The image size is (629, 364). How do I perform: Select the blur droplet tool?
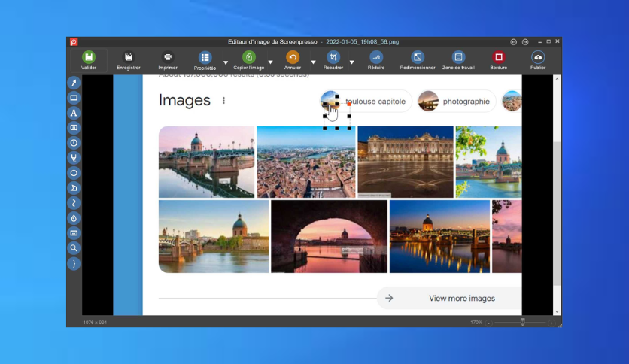(x=74, y=218)
